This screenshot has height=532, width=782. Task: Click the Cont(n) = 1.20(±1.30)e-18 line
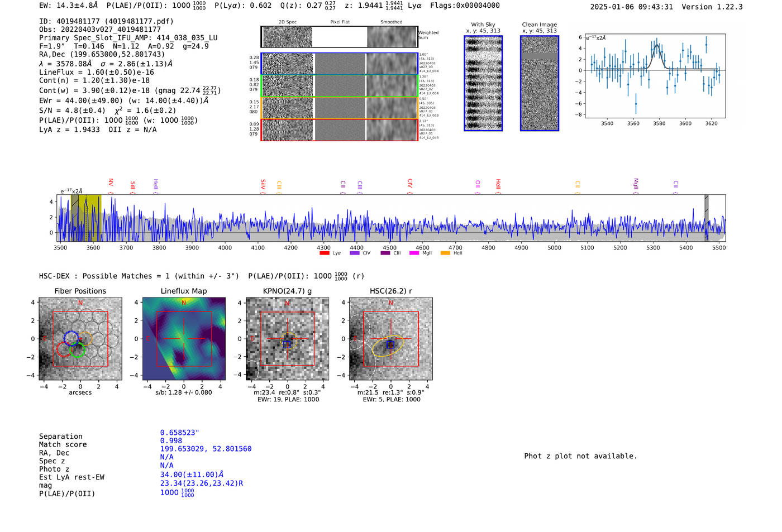[94, 80]
